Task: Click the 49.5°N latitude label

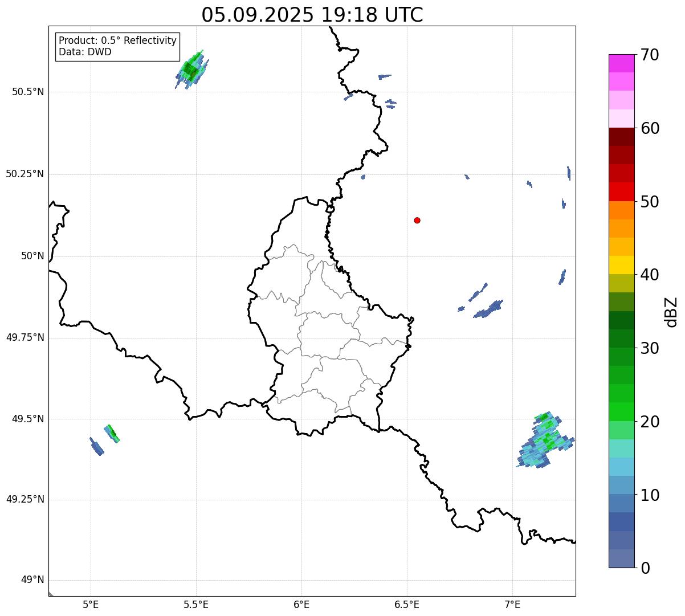Action: point(28,419)
